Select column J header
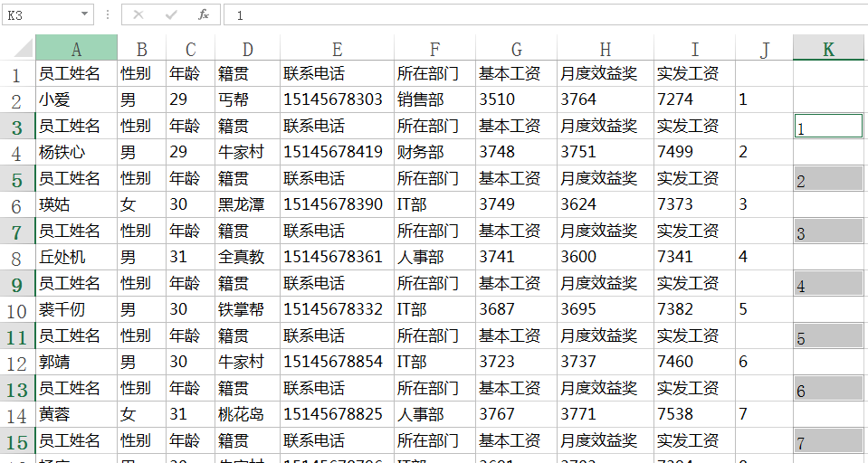This screenshot has width=868, height=463. [x=765, y=48]
